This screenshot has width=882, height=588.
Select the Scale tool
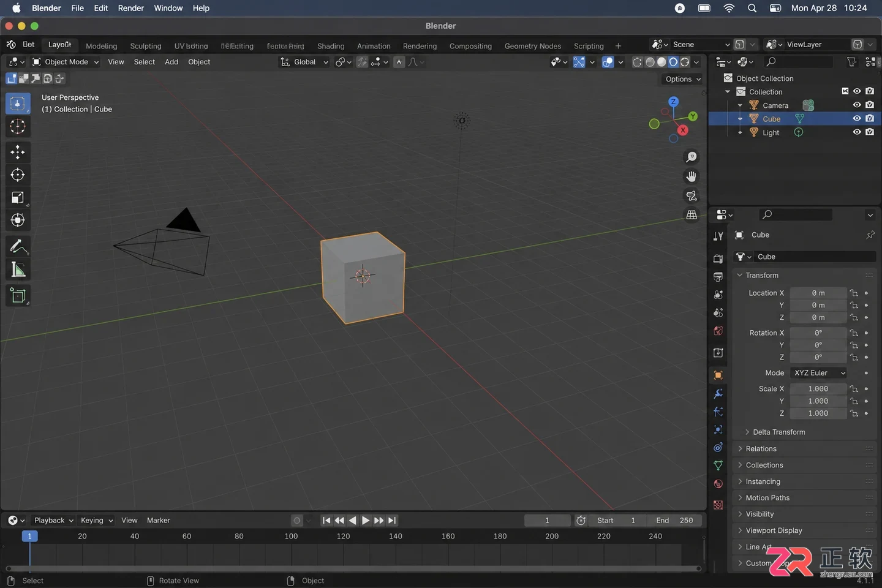(x=18, y=198)
